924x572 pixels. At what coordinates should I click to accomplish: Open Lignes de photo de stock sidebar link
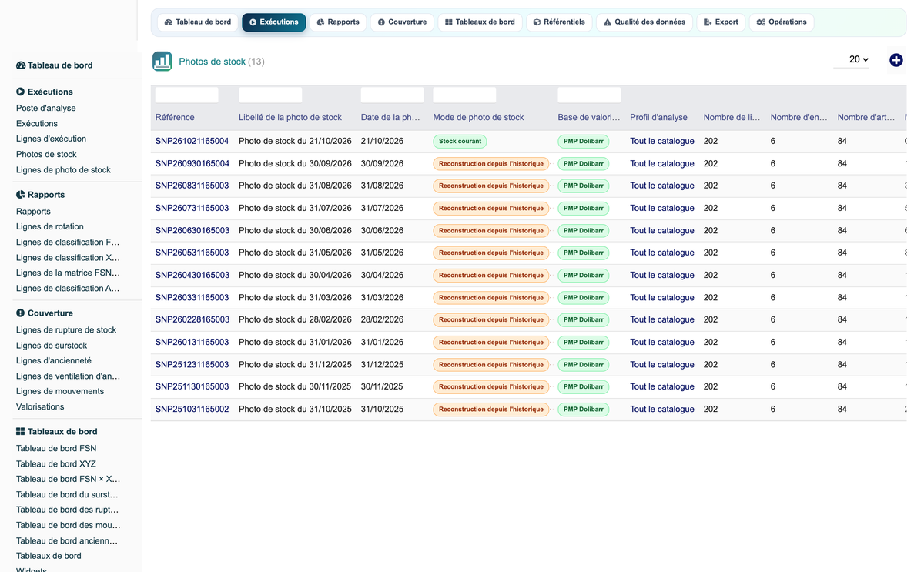coord(63,170)
